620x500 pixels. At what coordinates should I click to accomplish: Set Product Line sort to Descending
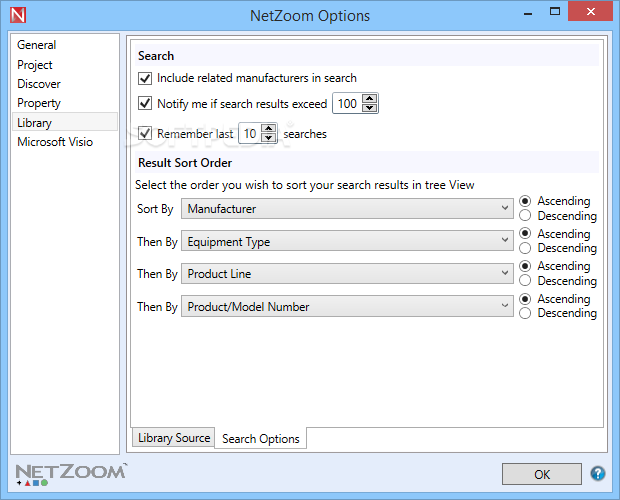(524, 280)
